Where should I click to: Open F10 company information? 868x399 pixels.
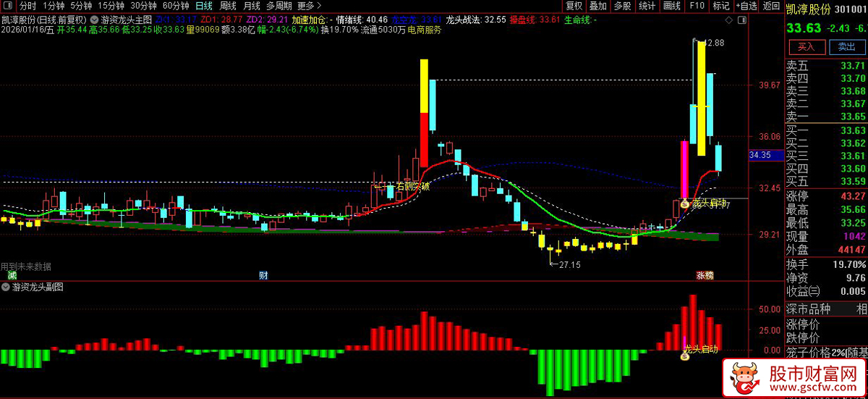point(697,6)
